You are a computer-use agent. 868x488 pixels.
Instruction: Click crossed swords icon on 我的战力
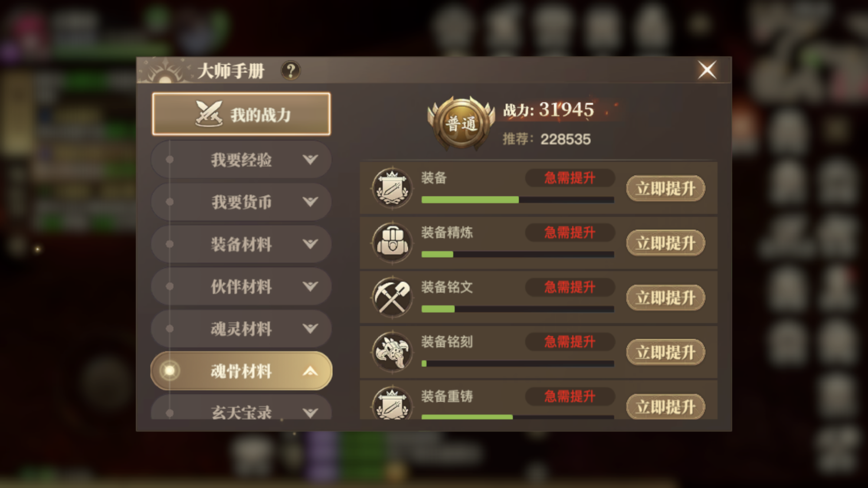(209, 114)
